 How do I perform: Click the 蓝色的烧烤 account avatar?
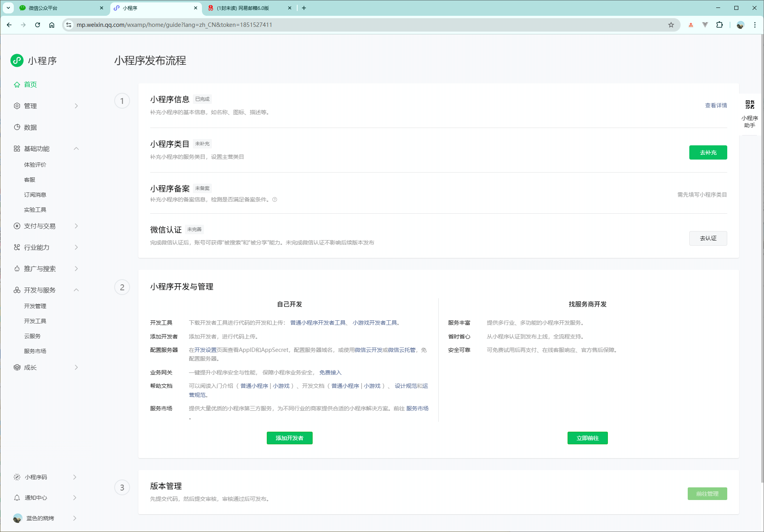tap(17, 518)
